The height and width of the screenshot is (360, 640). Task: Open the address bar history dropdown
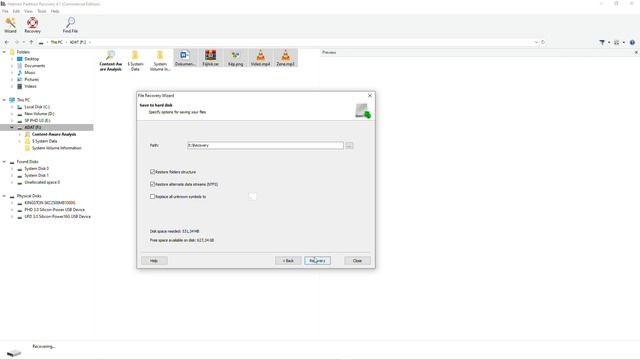536,42
